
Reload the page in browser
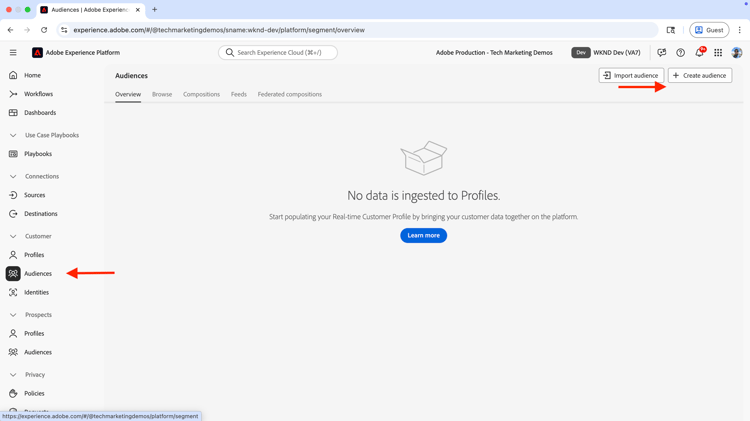[44, 30]
